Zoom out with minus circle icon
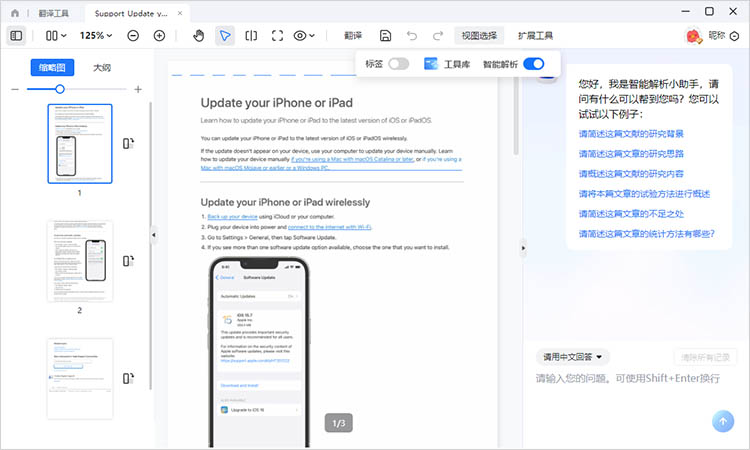 pyautogui.click(x=133, y=35)
